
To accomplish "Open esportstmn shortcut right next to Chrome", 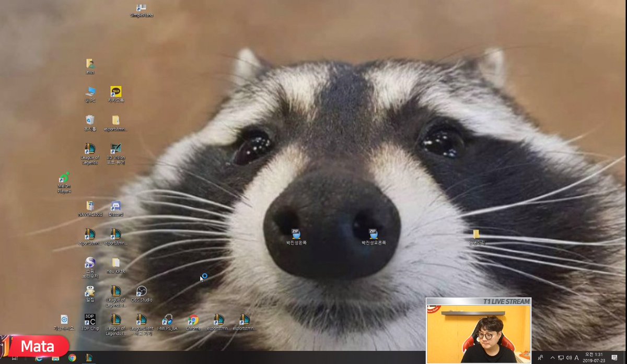I will pos(218,322).
